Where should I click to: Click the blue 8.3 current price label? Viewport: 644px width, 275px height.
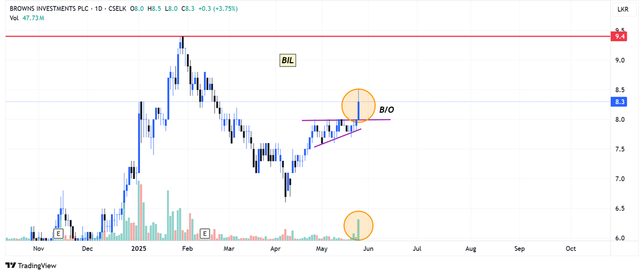[x=620, y=102]
